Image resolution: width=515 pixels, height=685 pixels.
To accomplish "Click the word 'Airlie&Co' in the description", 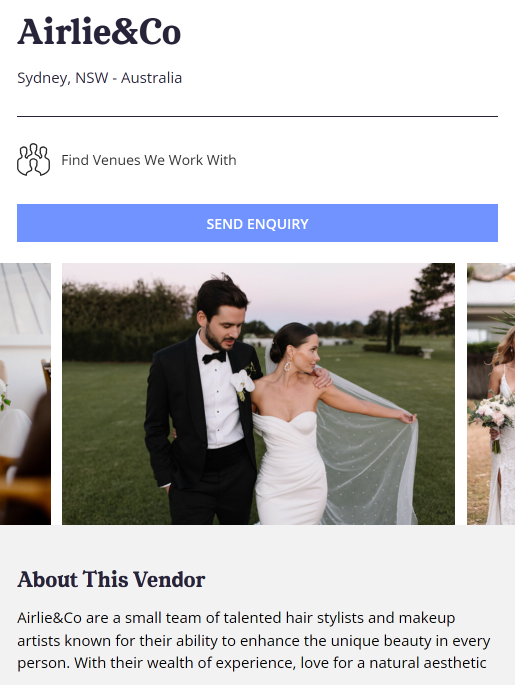I will click(49, 618).
